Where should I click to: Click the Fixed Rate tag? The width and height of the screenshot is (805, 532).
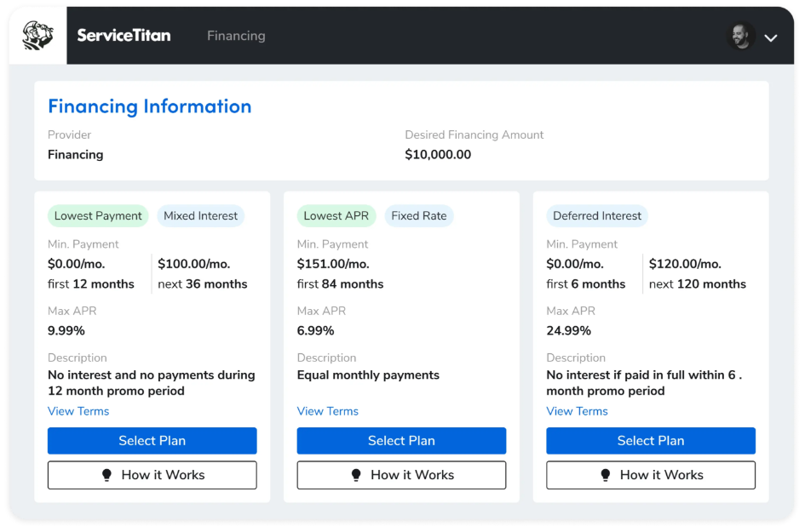pyautogui.click(x=419, y=216)
